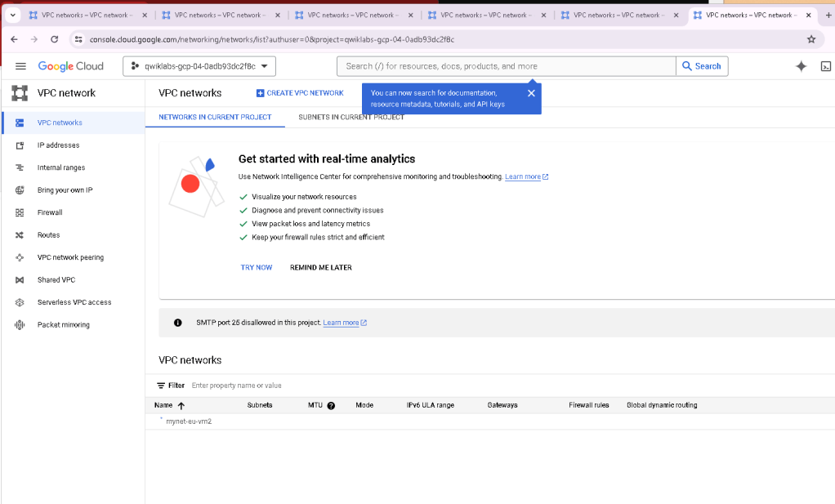
Task: Open Bring your own IP globe icon
Action: pos(20,190)
